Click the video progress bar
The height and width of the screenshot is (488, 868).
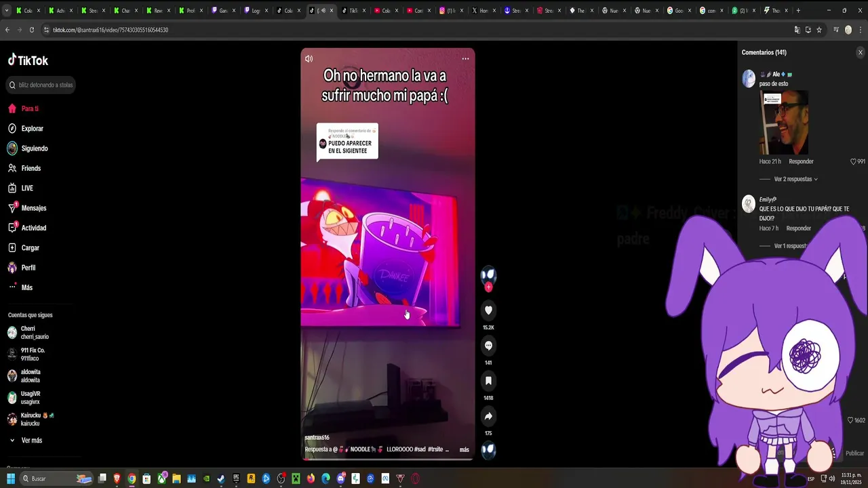[388, 459]
